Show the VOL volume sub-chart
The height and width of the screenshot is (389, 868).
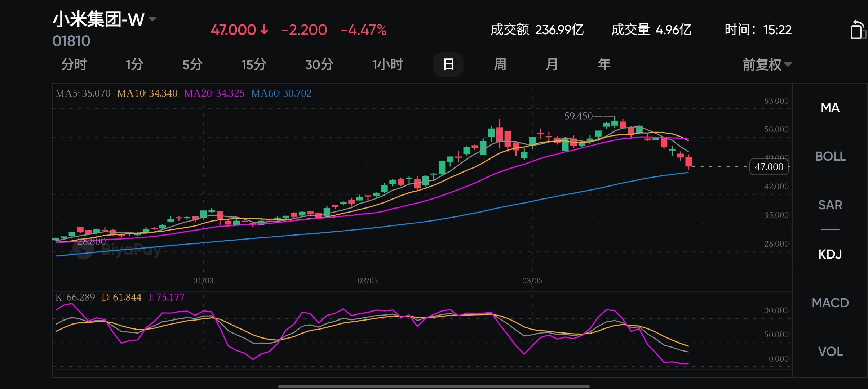(x=830, y=352)
